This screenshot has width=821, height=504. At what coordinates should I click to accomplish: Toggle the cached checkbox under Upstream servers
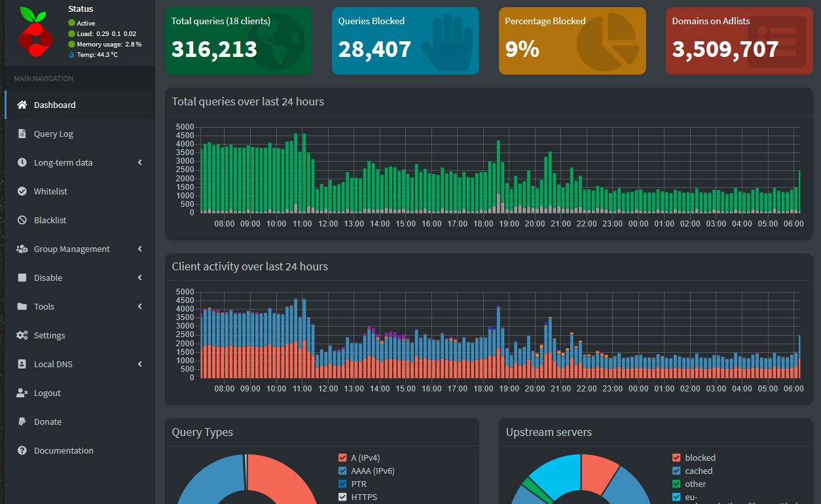click(x=676, y=471)
